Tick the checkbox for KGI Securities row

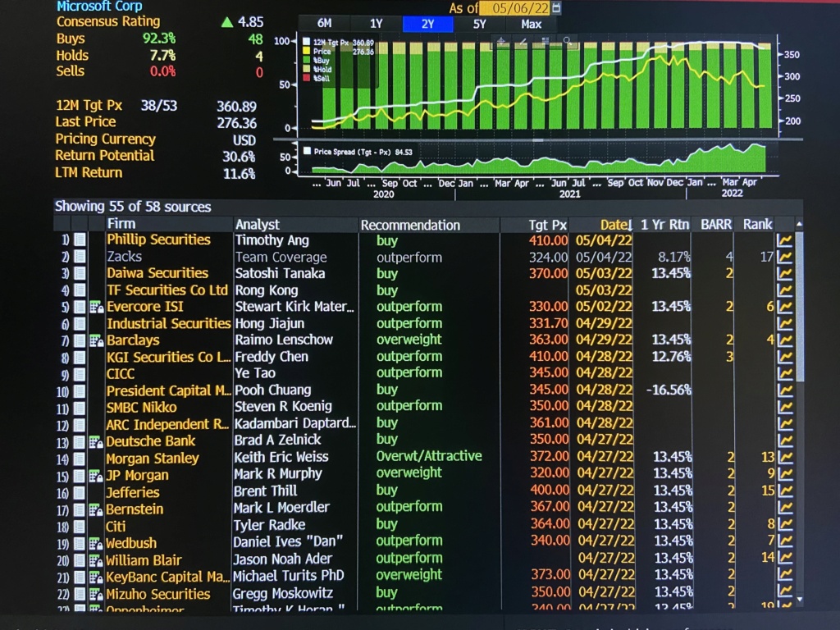pyautogui.click(x=80, y=358)
